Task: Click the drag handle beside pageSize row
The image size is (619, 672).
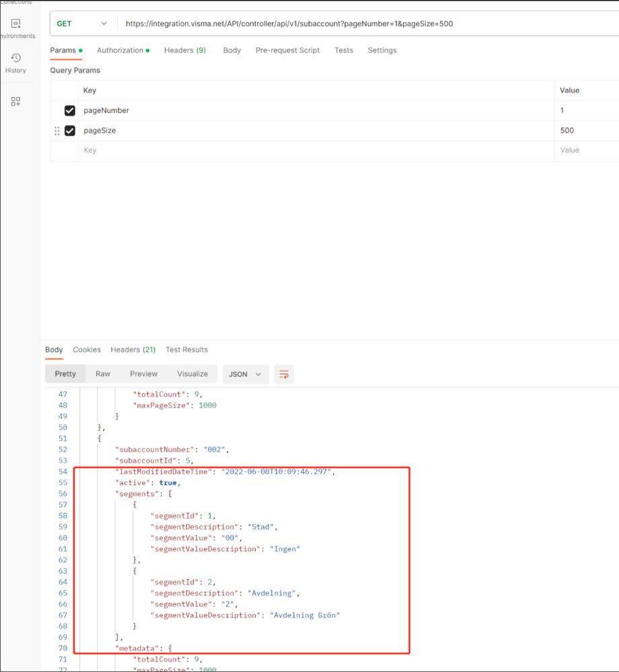Action: [57, 130]
